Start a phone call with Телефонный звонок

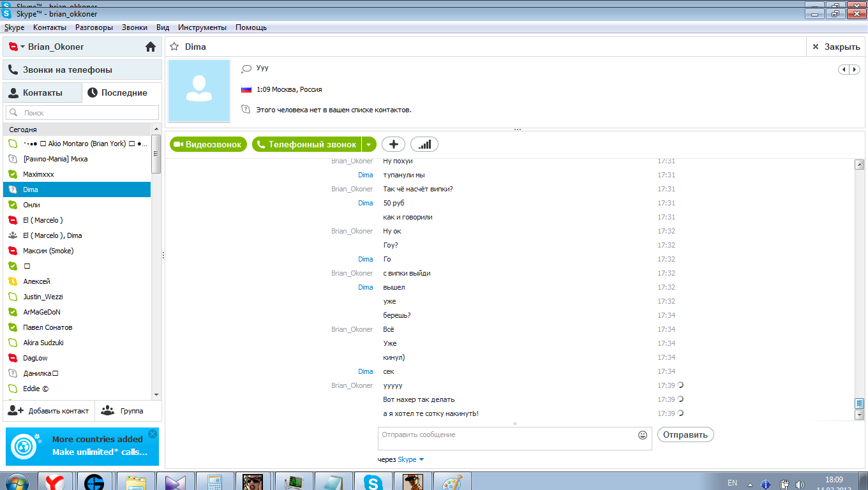[x=307, y=144]
